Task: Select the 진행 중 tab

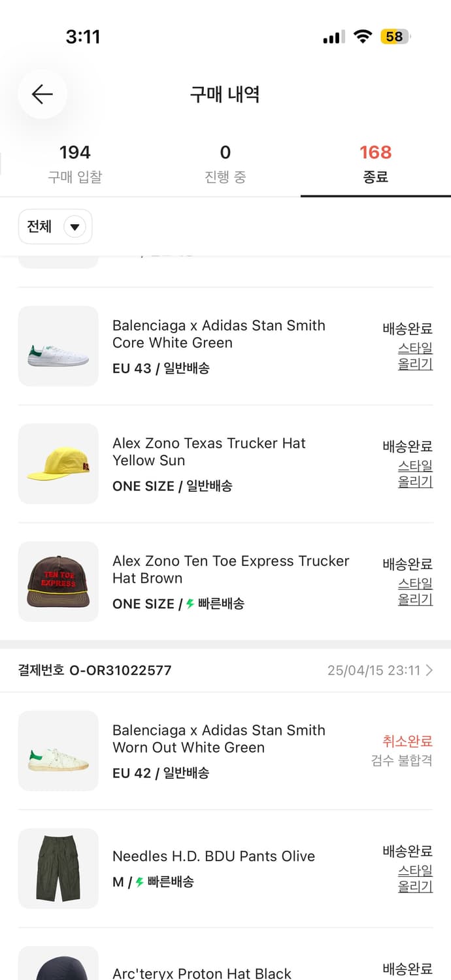Action: point(225,163)
